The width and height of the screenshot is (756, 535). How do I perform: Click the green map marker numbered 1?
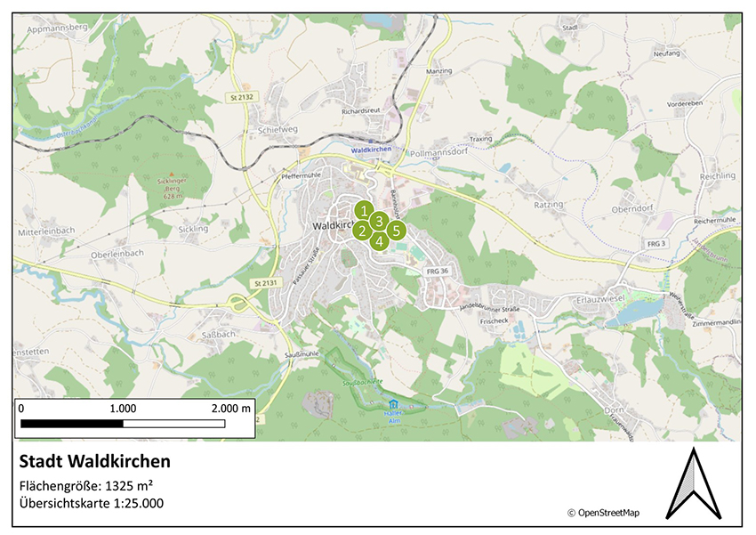(x=364, y=211)
